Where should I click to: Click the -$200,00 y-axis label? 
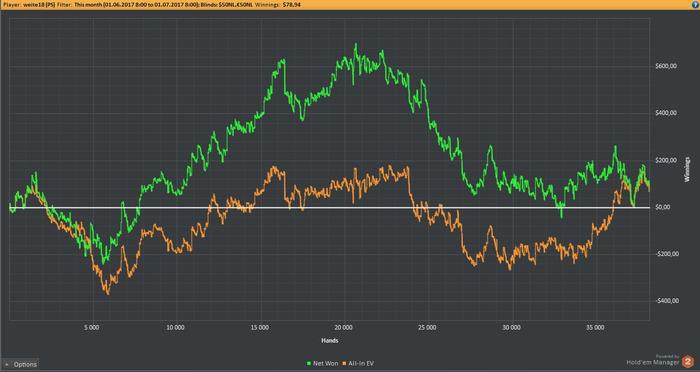coord(666,254)
